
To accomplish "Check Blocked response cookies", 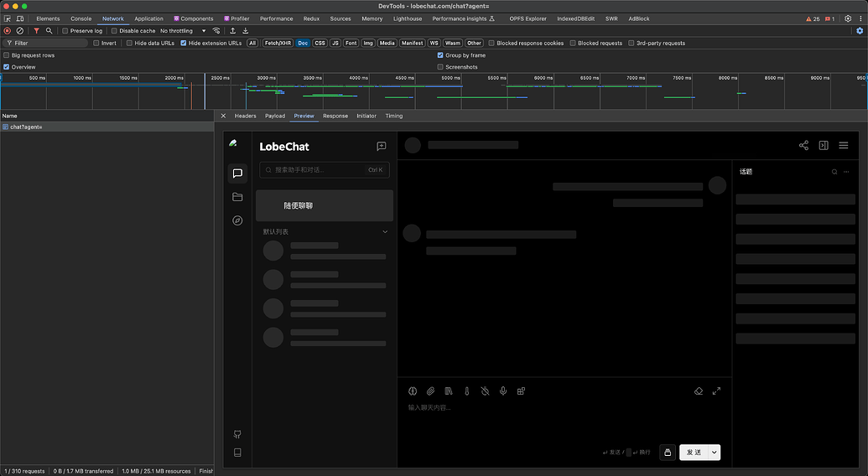I will pyautogui.click(x=491, y=43).
